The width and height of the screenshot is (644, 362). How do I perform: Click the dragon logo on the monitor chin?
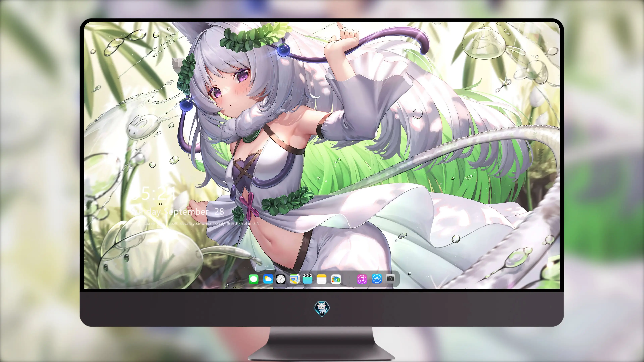tap(322, 309)
